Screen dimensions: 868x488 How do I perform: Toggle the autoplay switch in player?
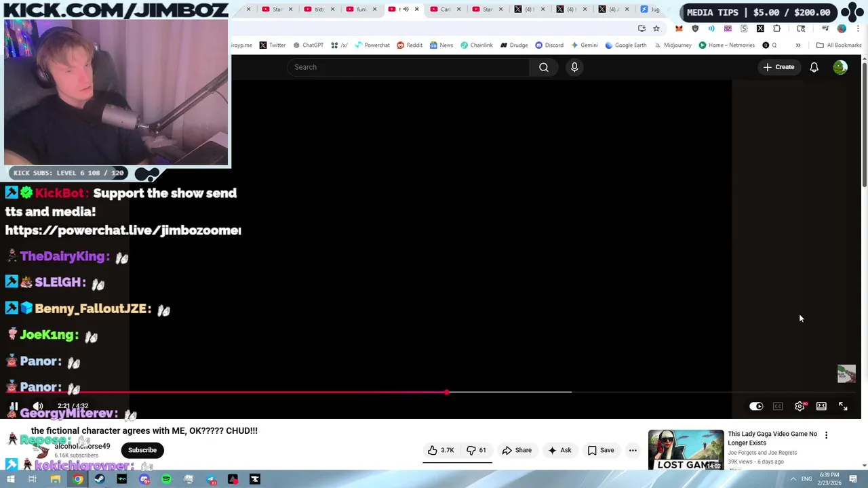(756, 406)
